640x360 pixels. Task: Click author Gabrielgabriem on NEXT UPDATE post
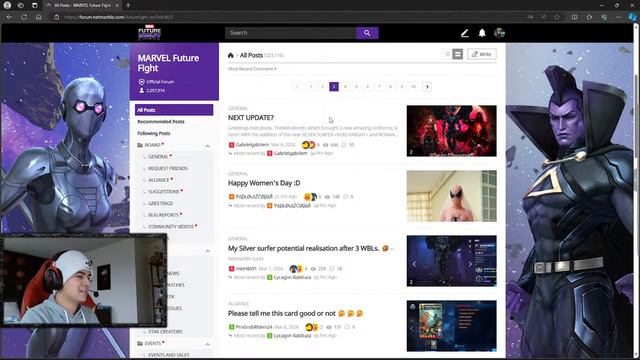pyautogui.click(x=252, y=145)
